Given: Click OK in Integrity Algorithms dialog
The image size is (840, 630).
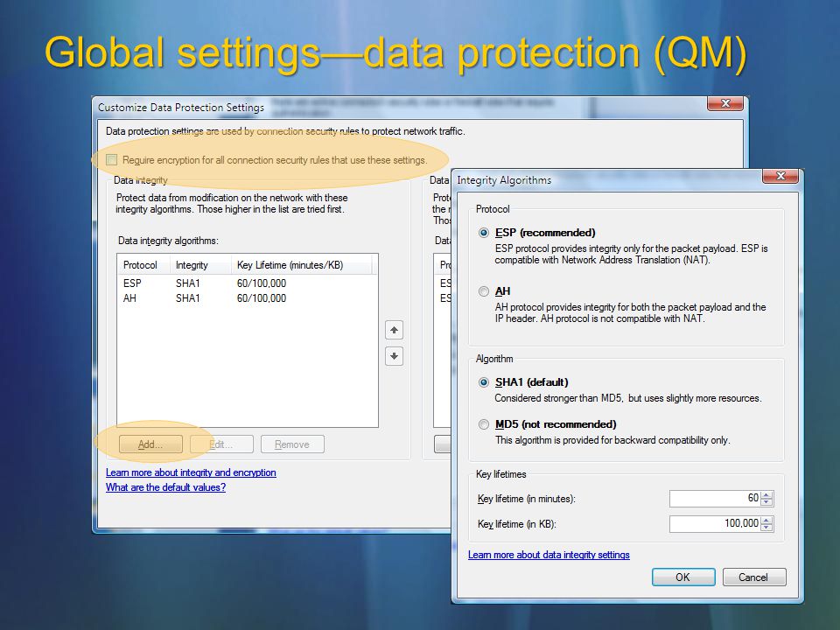Looking at the screenshot, I should click(683, 577).
